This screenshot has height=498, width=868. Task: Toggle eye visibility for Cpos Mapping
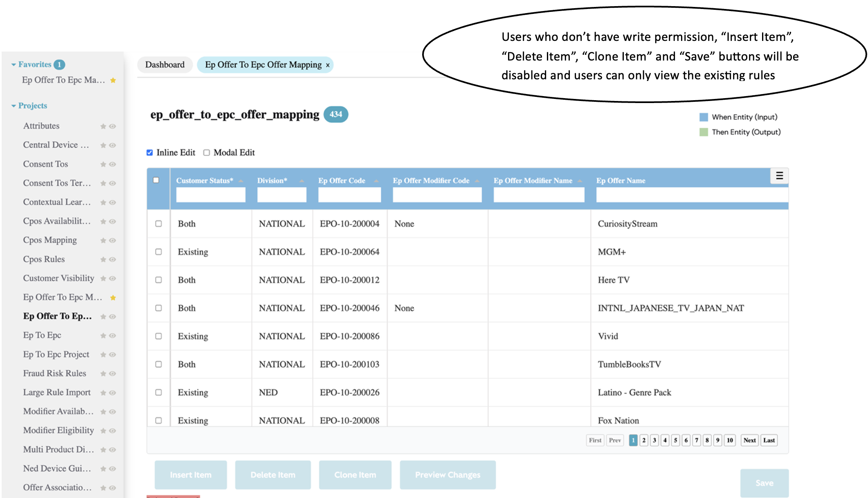point(112,240)
